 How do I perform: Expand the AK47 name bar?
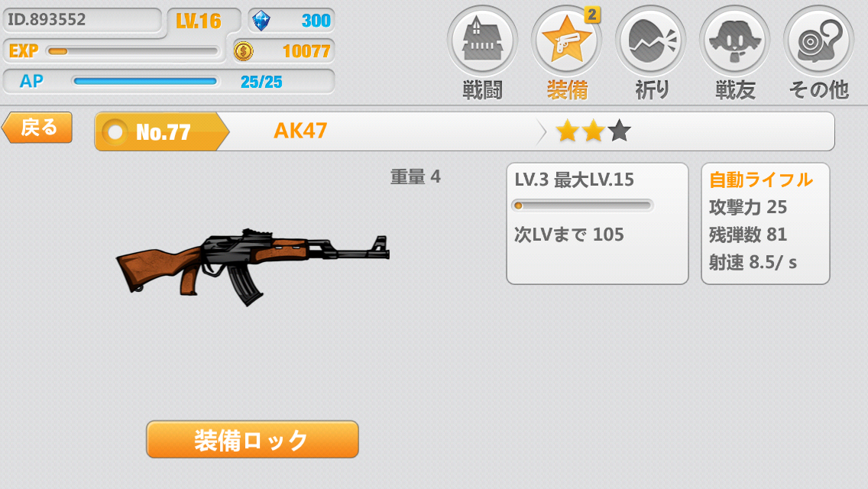(465, 131)
